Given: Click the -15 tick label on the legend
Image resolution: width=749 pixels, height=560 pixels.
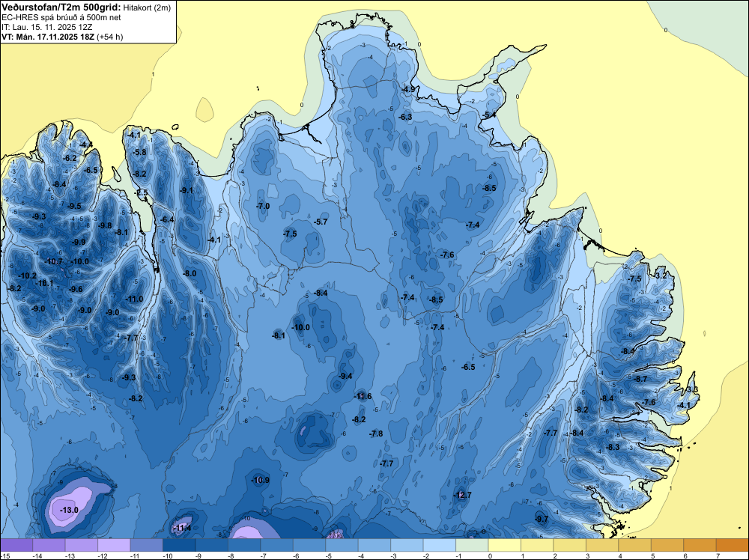Looking at the screenshot, I should tap(4, 556).
